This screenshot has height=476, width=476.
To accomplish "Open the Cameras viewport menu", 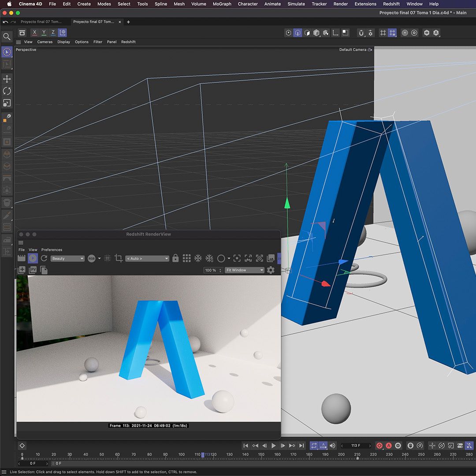I will pyautogui.click(x=45, y=42).
